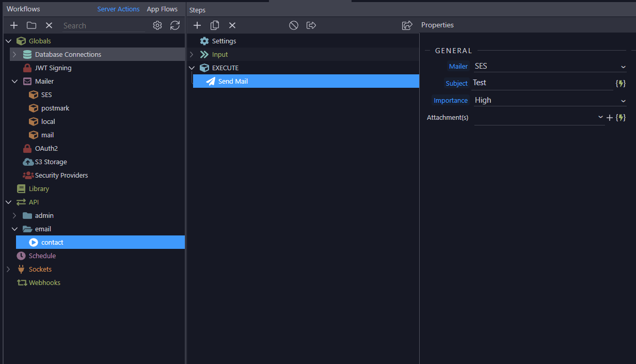The height and width of the screenshot is (364, 636).
Task: Open the Importance dropdown set to High
Action: click(x=549, y=100)
